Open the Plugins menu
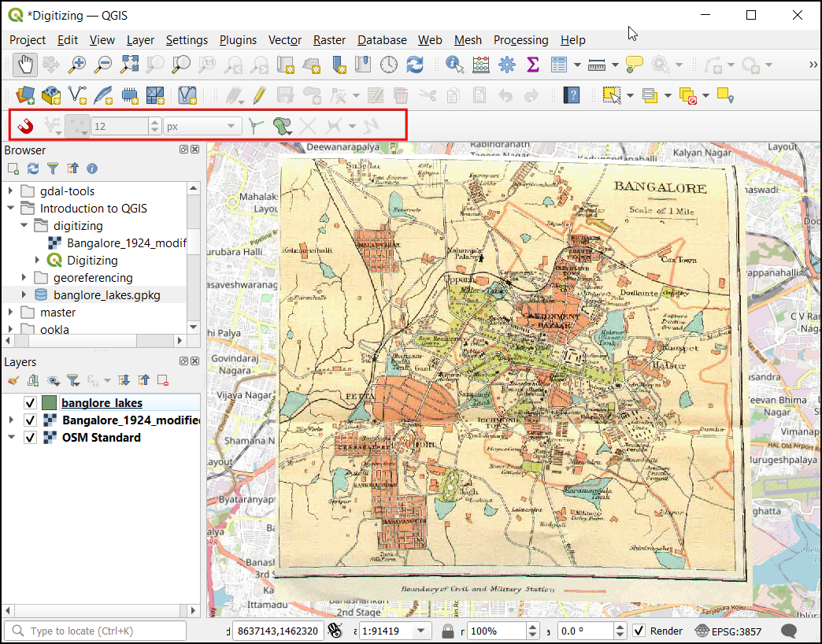 point(238,40)
